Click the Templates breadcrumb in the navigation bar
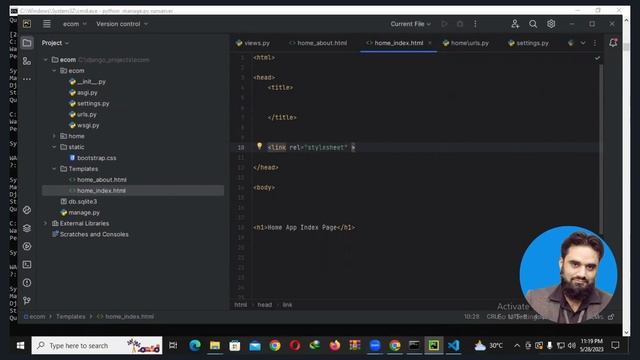The height and width of the screenshot is (360, 640). click(71, 317)
